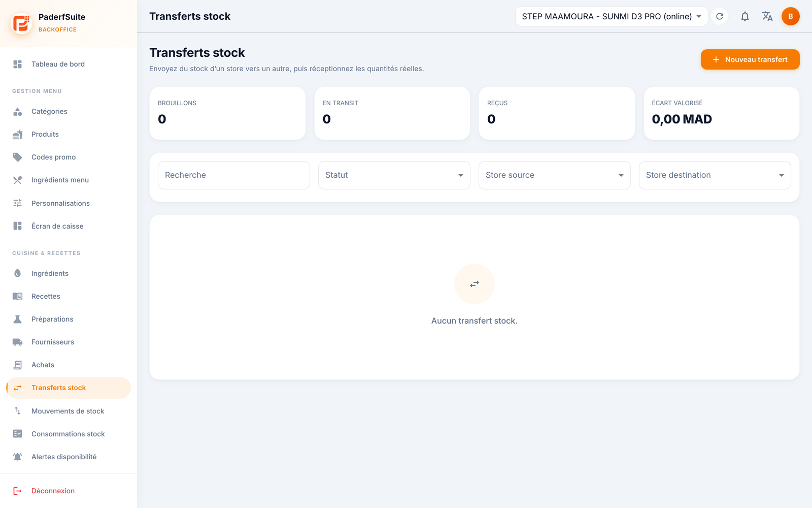The image size is (812, 508).
Task: Select the Brouillons stat card
Action: (x=227, y=113)
